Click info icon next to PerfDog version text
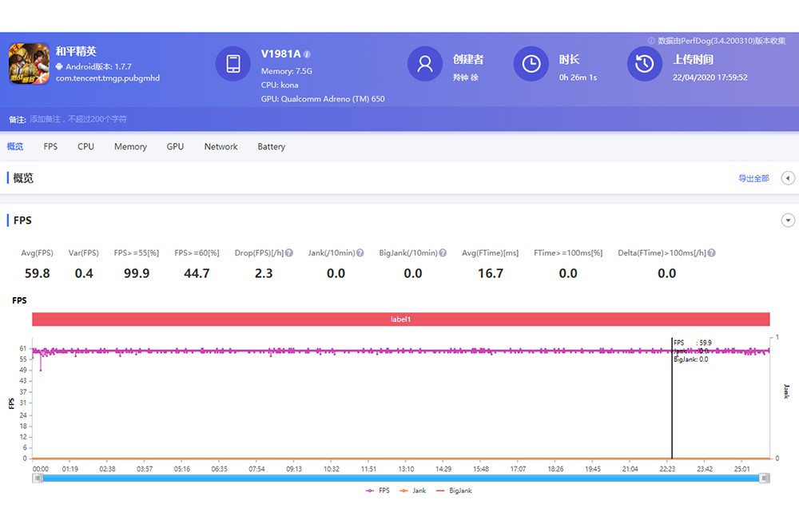 pos(651,41)
